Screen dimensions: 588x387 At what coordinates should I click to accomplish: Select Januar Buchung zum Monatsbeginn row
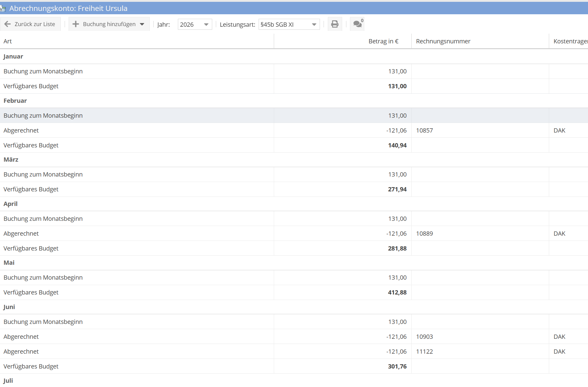pos(294,71)
